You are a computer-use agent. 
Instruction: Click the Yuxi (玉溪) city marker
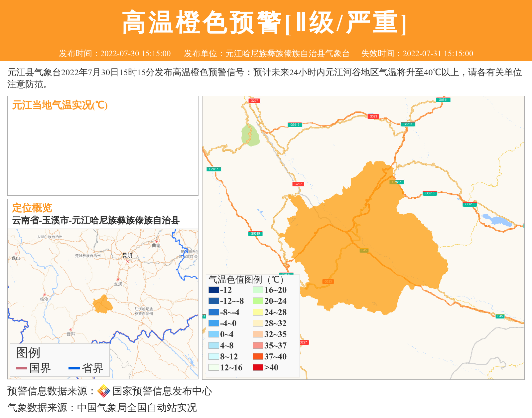coord(118,280)
